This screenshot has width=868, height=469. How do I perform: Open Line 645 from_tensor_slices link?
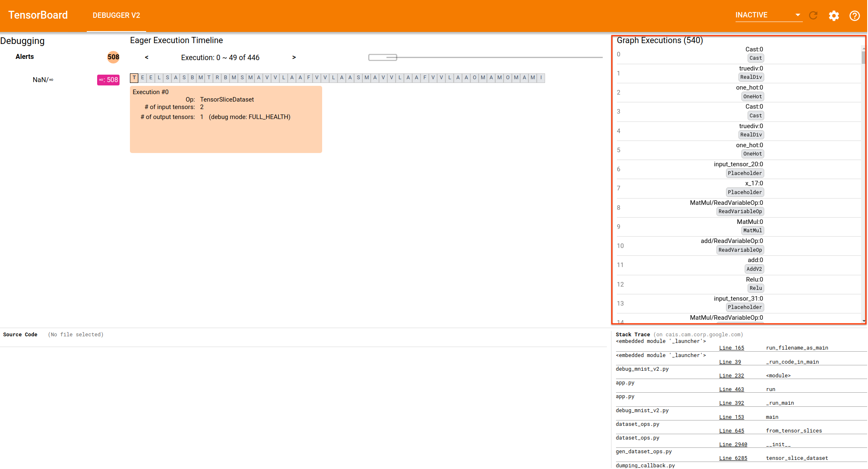(731, 431)
